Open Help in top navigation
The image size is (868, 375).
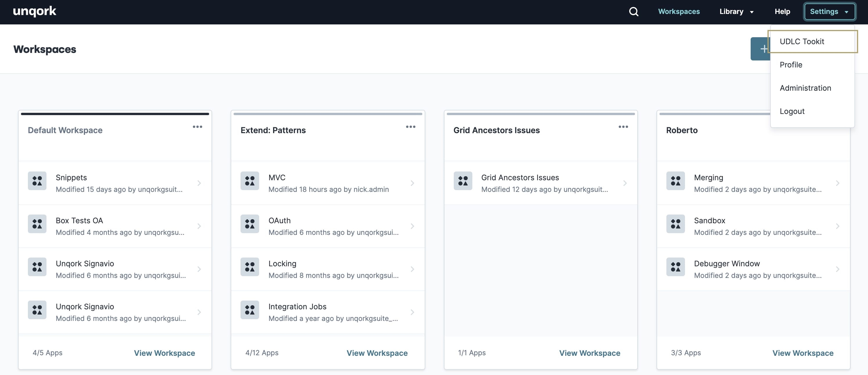click(782, 11)
